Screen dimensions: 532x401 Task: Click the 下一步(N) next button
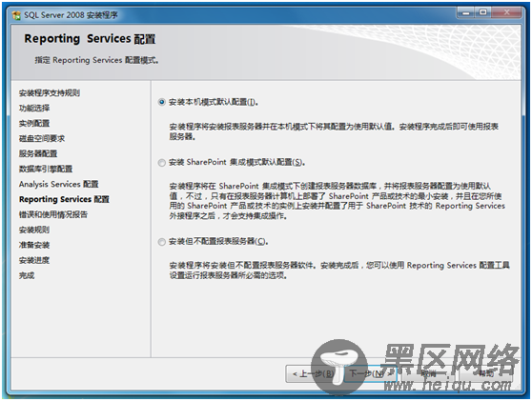click(370, 374)
